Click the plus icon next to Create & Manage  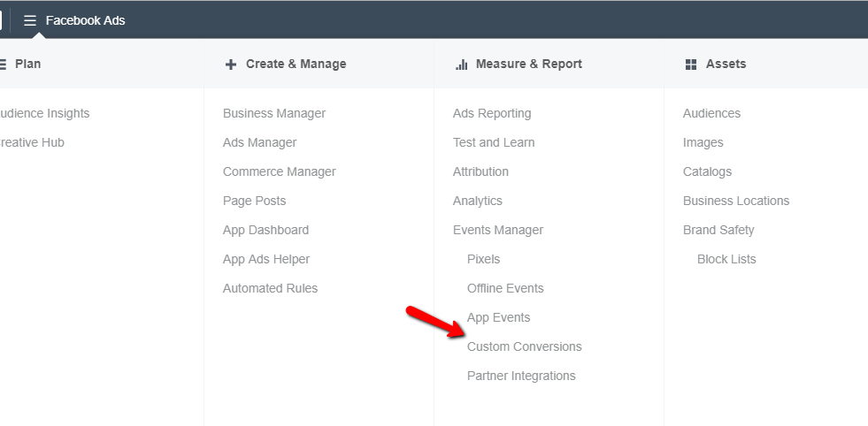tap(231, 65)
